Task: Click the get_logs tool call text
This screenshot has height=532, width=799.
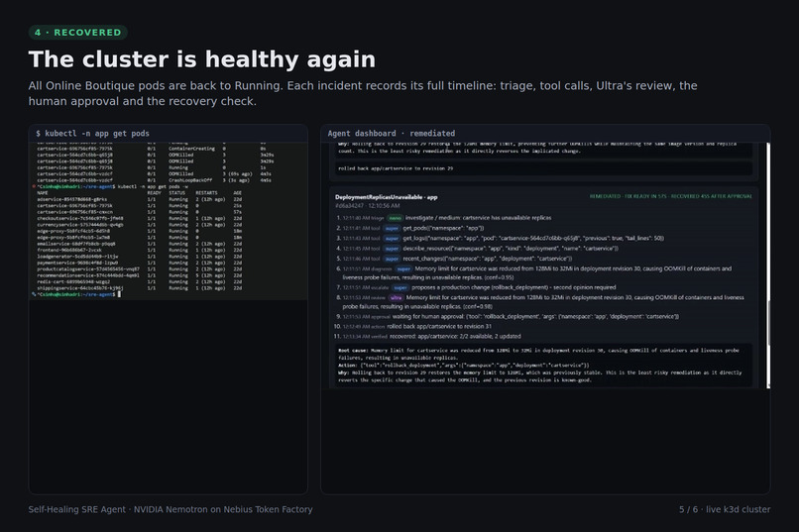Action: point(533,238)
